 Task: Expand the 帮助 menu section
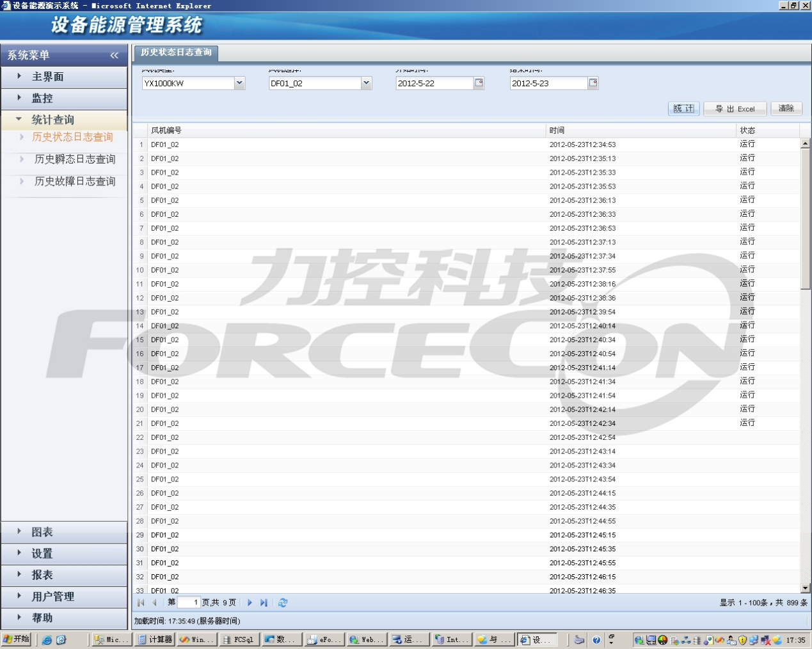click(x=64, y=618)
